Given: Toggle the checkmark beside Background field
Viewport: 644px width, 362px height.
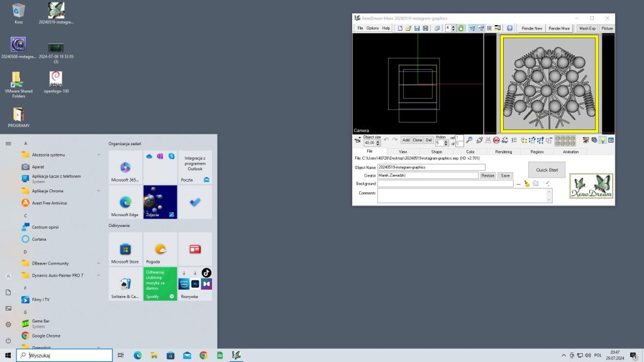Looking at the screenshot, I should point(547,184).
